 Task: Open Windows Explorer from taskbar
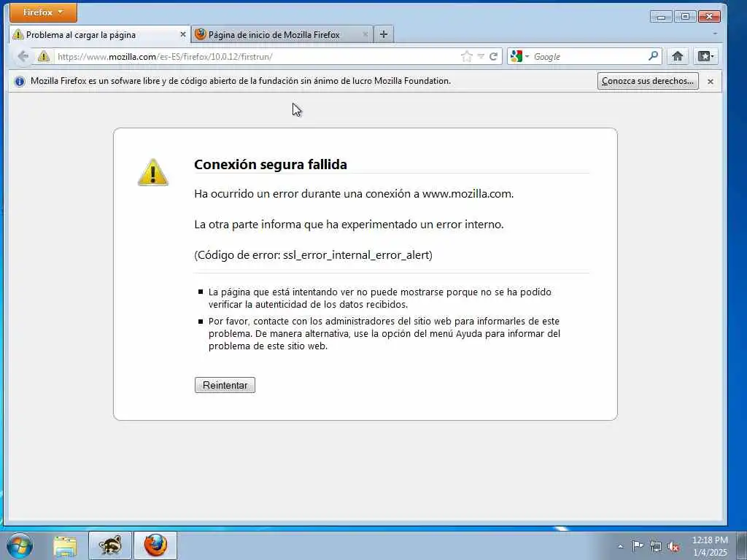(x=65, y=545)
